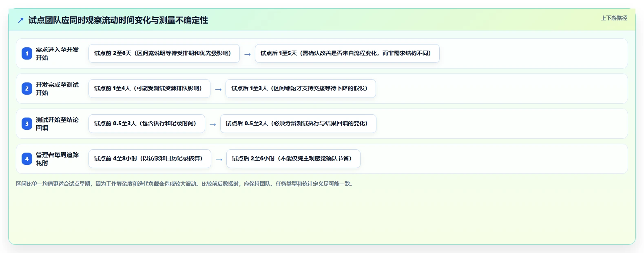The height and width of the screenshot is (253, 644).
Task: Click the diagonal arrow icon beside the title
Action: click(x=21, y=20)
